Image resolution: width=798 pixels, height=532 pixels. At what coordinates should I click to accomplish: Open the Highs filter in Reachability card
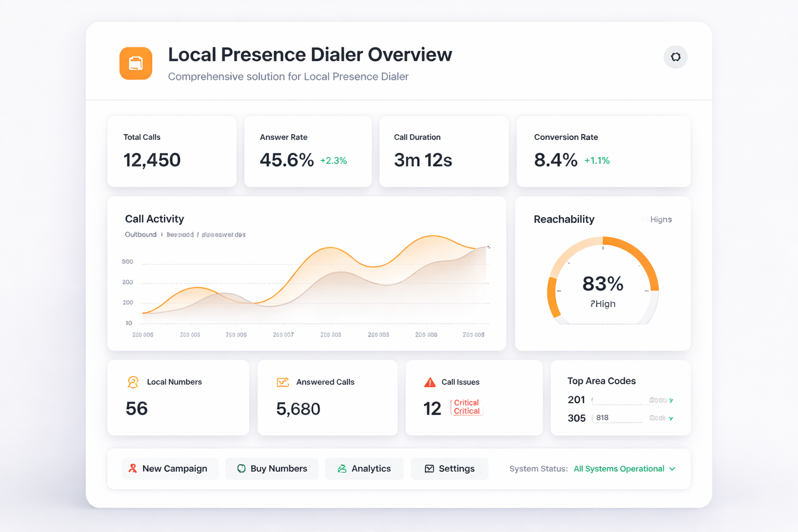click(660, 220)
